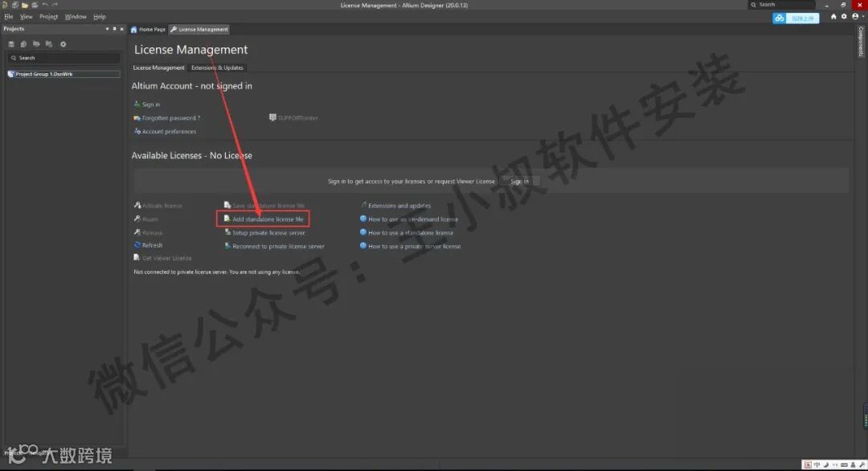Open the Components side panel tab
This screenshot has width=868, height=471.
[861, 41]
